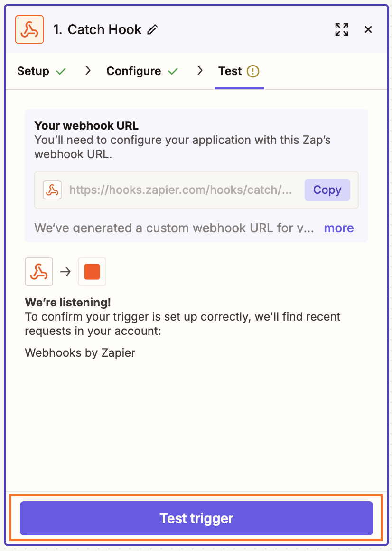Click the webhook icon above We're listening

coord(39,272)
